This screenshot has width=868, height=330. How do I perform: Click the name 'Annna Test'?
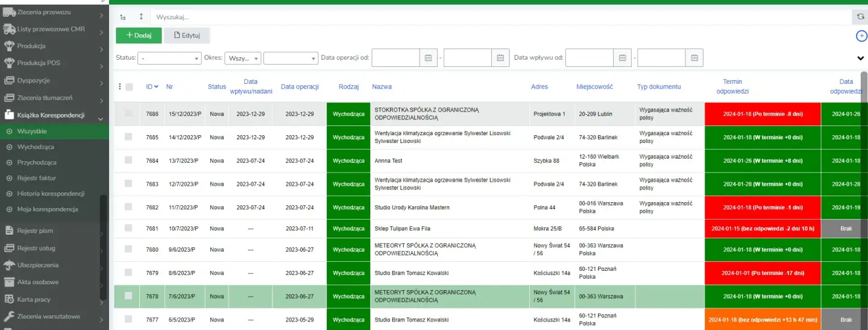pos(388,160)
